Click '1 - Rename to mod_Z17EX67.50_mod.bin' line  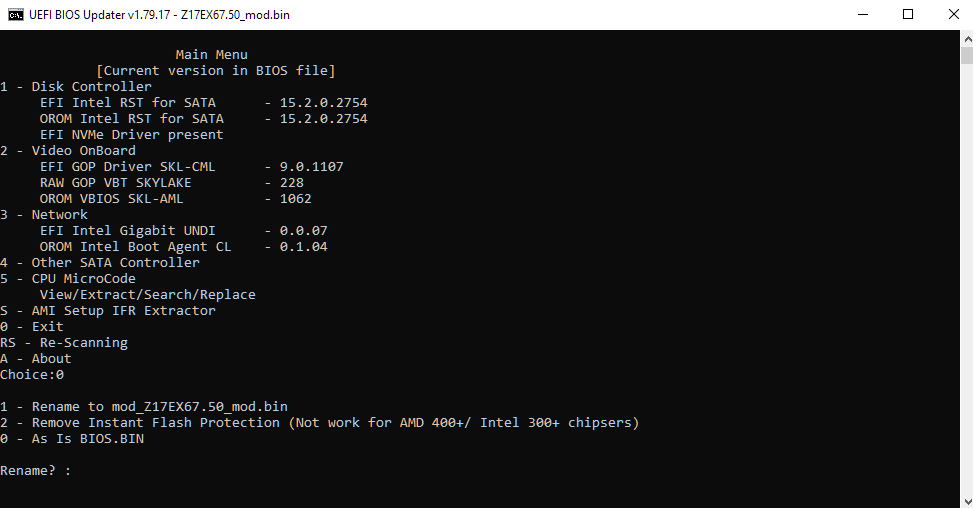tap(144, 406)
